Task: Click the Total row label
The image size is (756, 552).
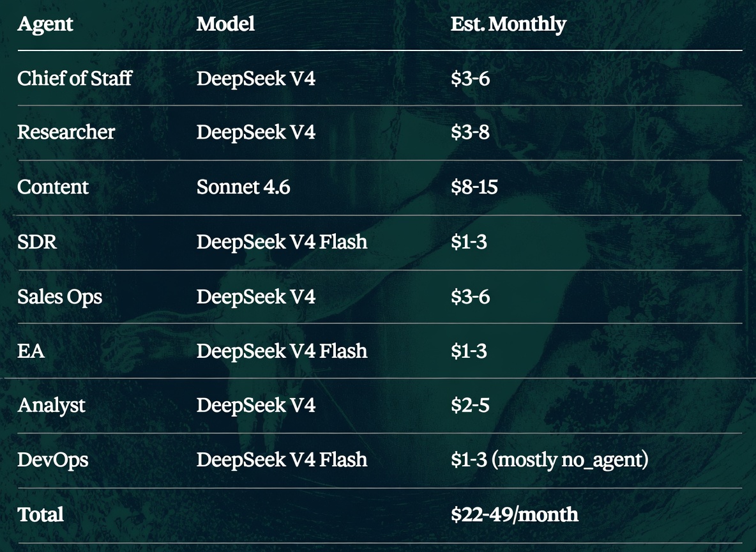Action: 40,515
